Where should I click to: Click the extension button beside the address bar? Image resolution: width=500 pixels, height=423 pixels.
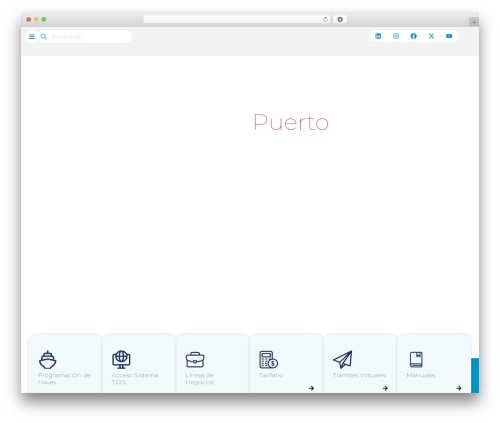tap(340, 19)
